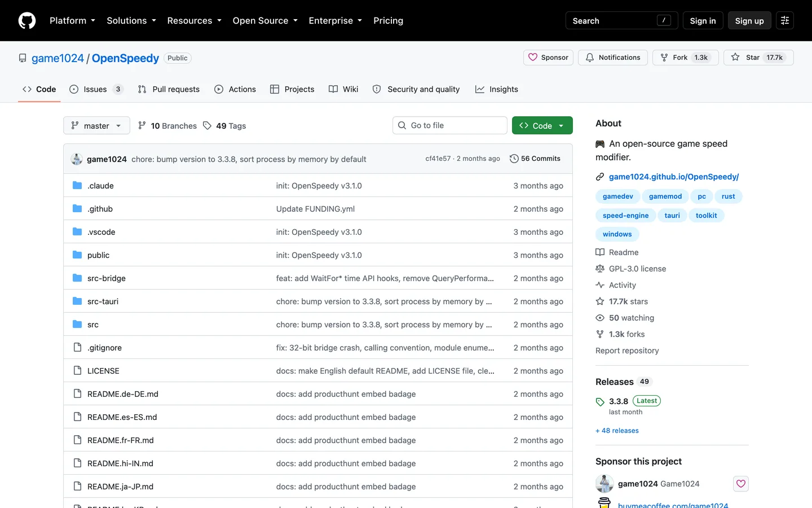The width and height of the screenshot is (812, 508).
Task: Open README.es-ES.md file
Action: coord(122,417)
